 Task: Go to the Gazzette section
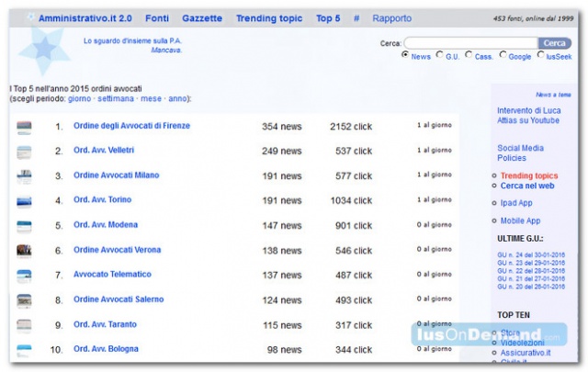click(202, 18)
